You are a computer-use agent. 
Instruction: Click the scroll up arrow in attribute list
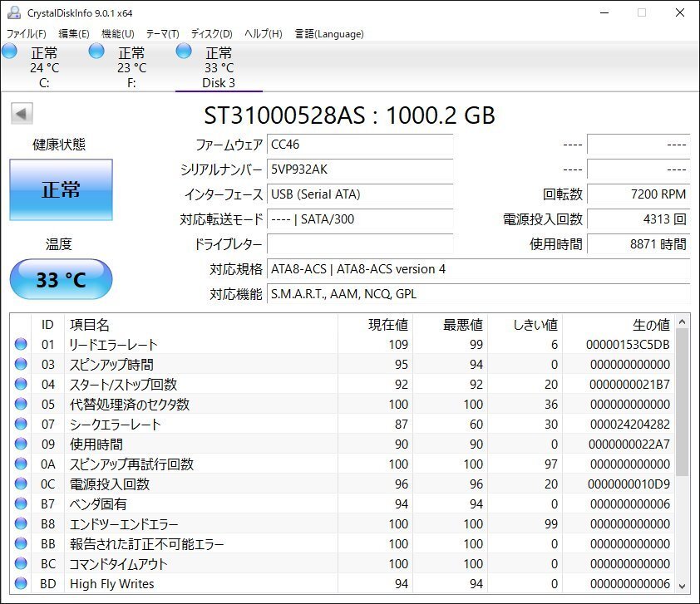683,322
